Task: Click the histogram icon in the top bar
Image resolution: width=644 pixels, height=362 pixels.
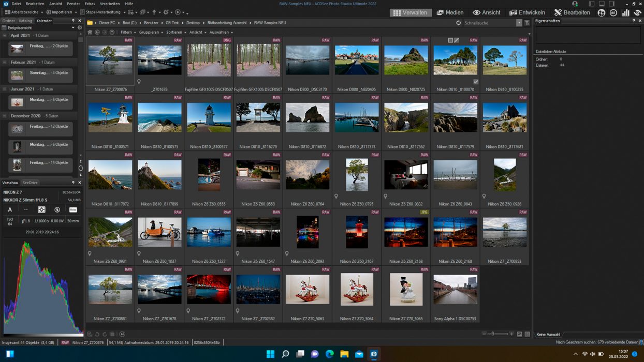Action: 625,12
